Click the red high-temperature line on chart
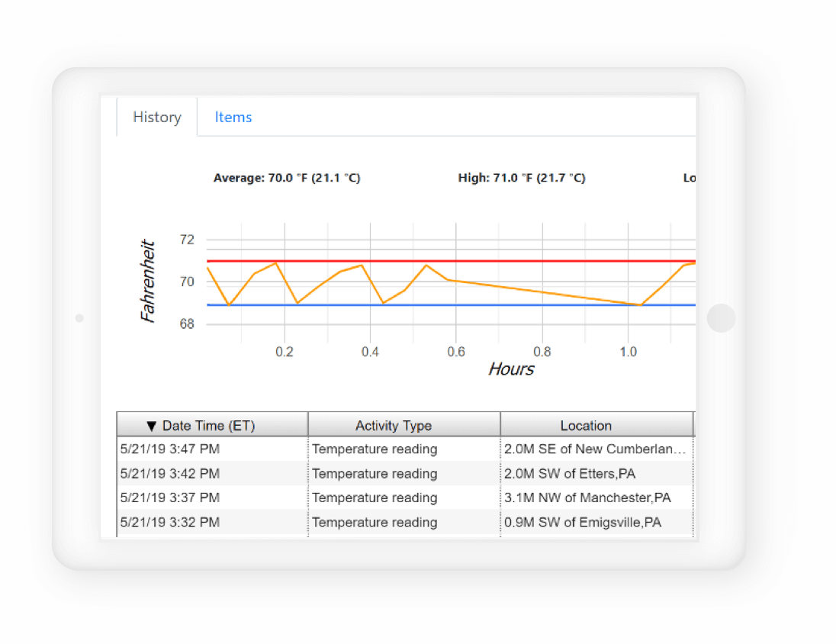 click(x=451, y=261)
